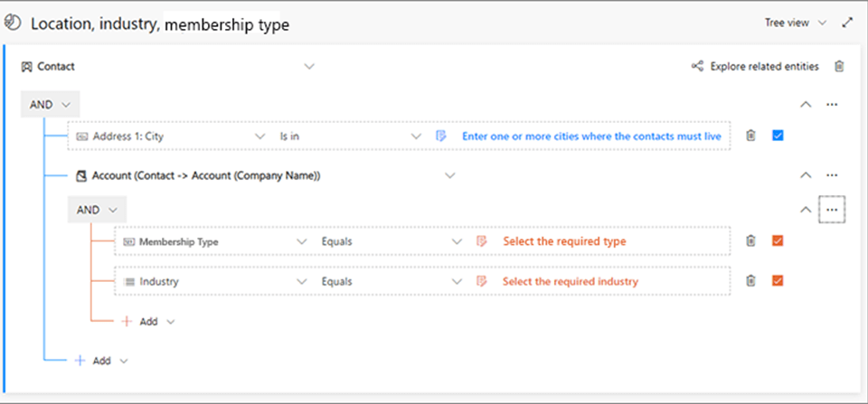
Task: Open the Tree view dropdown
Action: [795, 23]
